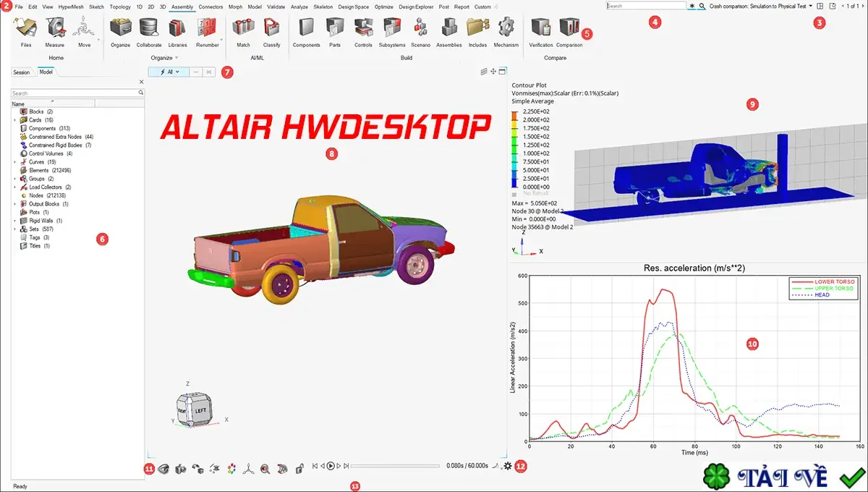The height and width of the screenshot is (492, 868).
Task: Open the page title dropdown arrow
Action: pos(810,6)
